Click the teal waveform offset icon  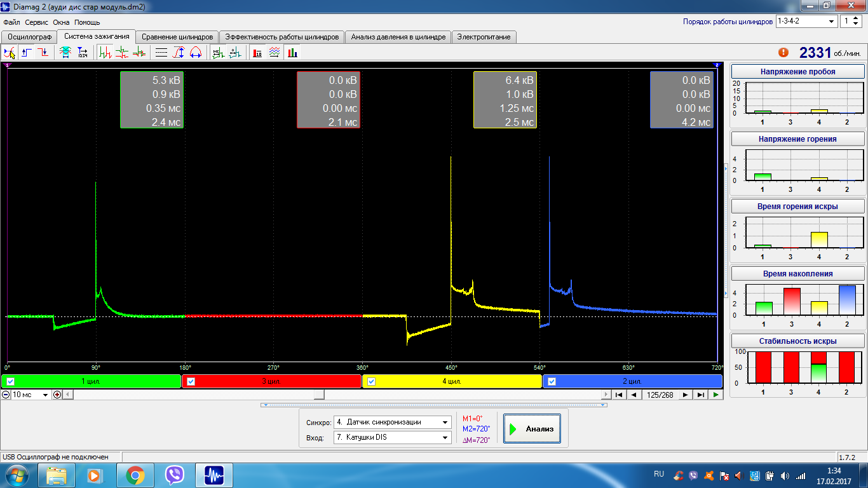click(235, 53)
